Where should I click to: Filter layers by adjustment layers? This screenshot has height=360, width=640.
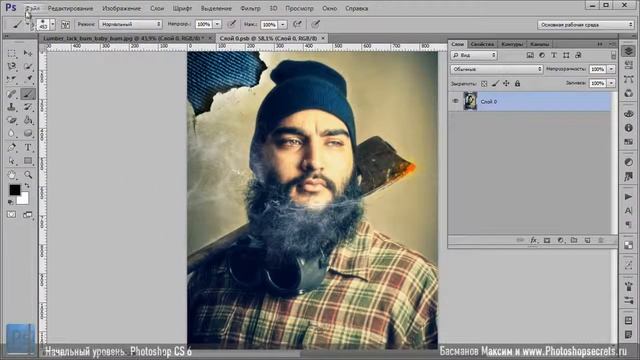[542, 55]
